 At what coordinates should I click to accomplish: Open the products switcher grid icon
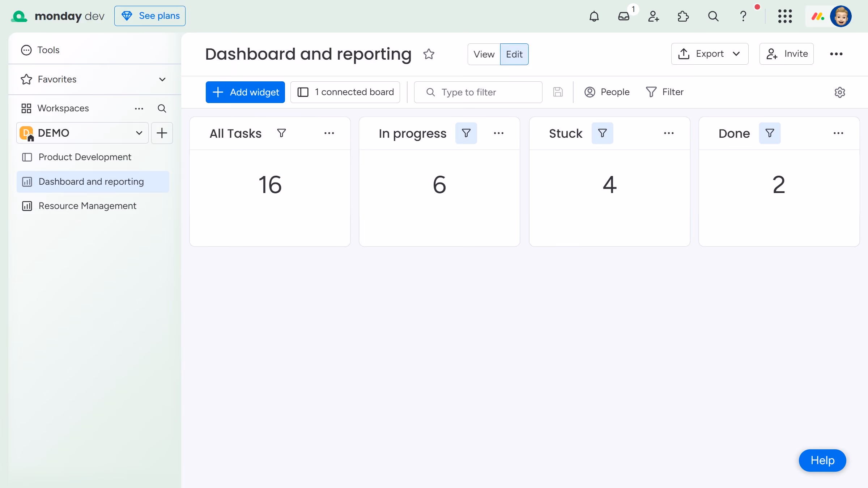click(785, 16)
